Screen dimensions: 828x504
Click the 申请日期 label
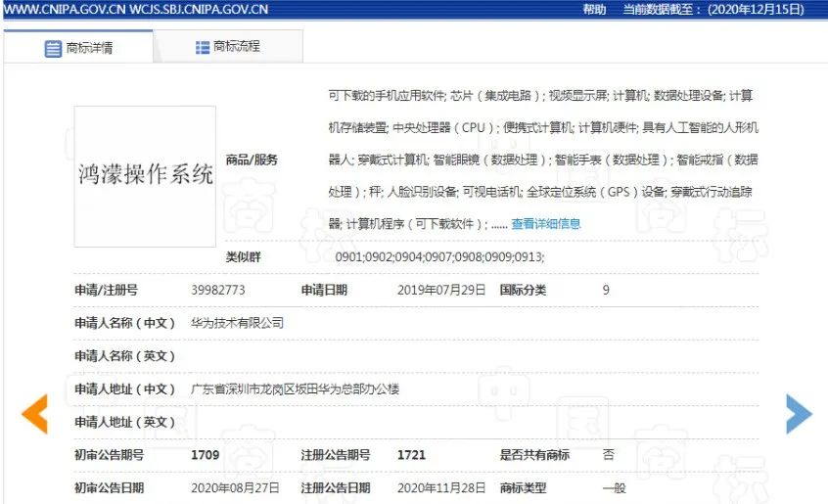tap(324, 290)
